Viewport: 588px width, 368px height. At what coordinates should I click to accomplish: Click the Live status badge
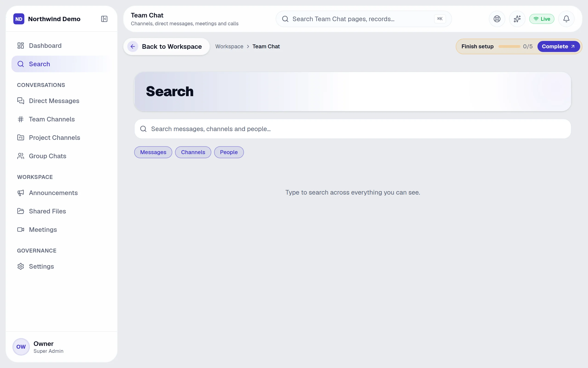click(x=542, y=19)
